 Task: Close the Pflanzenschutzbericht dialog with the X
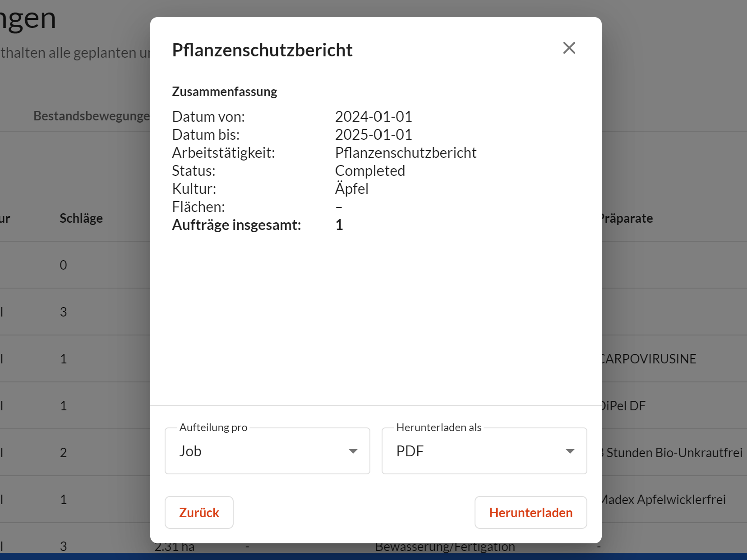point(569,48)
